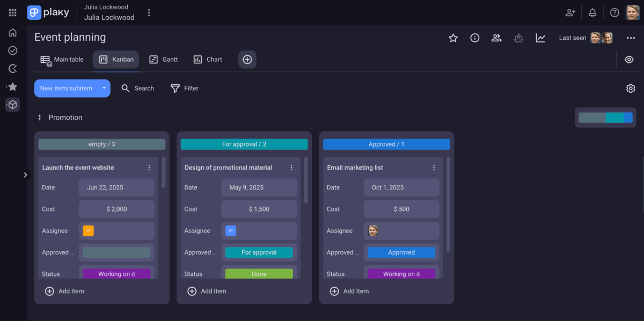Open the board view settings gear
The width and height of the screenshot is (644, 321).
click(631, 88)
